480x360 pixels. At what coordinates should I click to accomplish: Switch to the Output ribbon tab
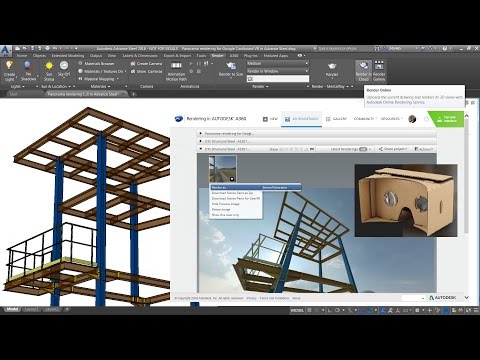tap(96, 56)
